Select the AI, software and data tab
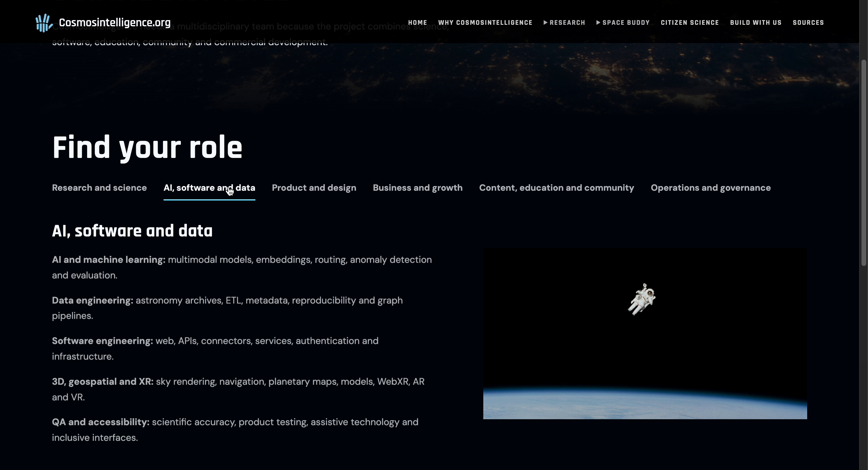The height and width of the screenshot is (470, 868). [x=209, y=188]
